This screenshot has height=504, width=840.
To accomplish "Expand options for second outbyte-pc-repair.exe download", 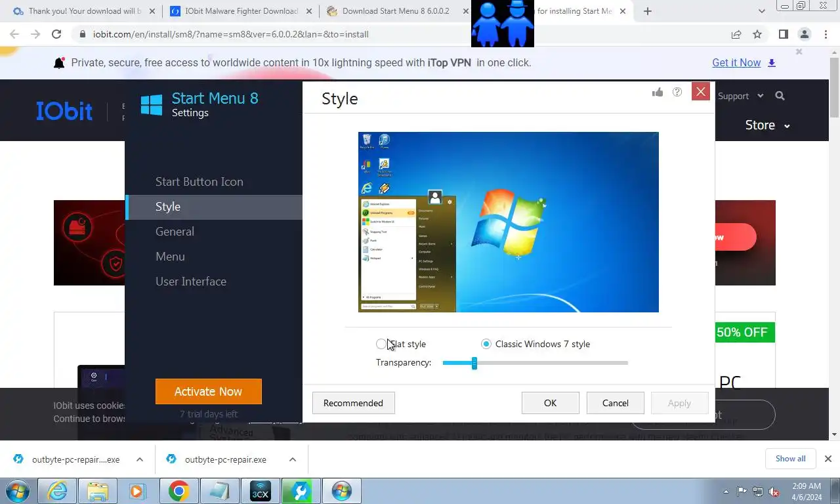I will click(292, 459).
